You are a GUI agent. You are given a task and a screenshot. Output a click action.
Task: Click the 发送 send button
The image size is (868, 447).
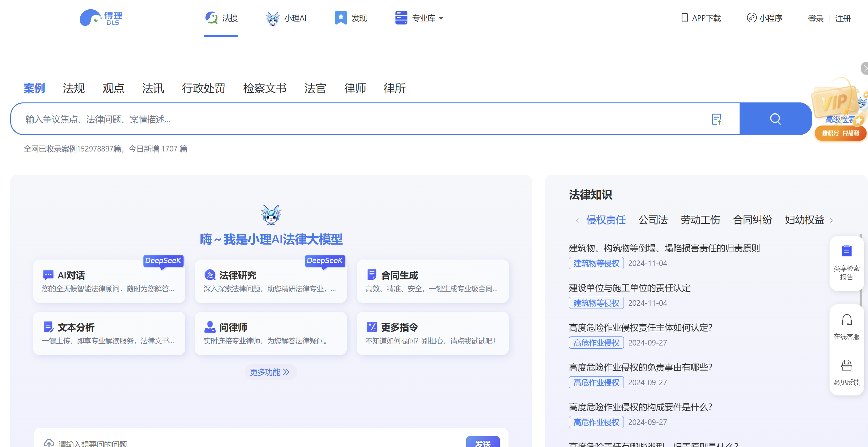(483, 443)
